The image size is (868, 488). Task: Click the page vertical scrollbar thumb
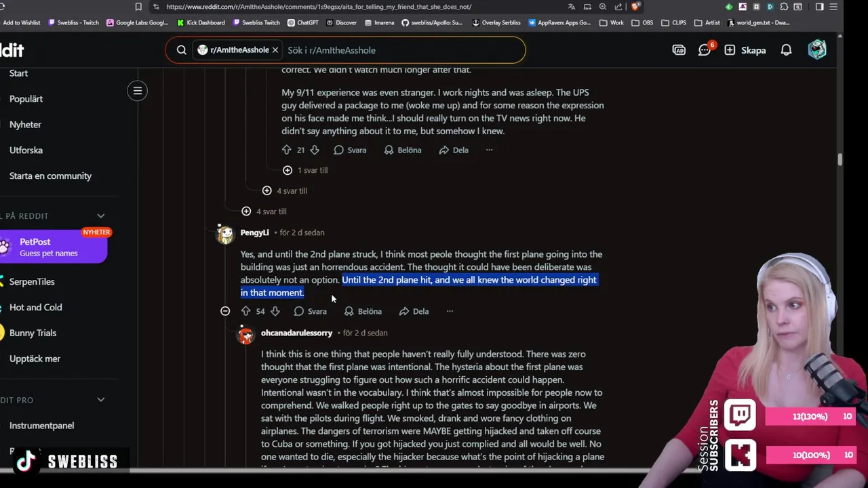point(840,159)
